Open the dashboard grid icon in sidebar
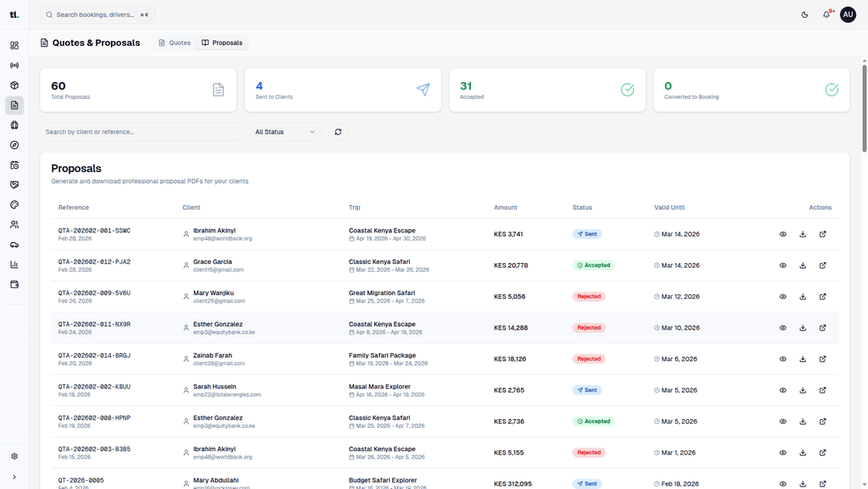 point(14,46)
